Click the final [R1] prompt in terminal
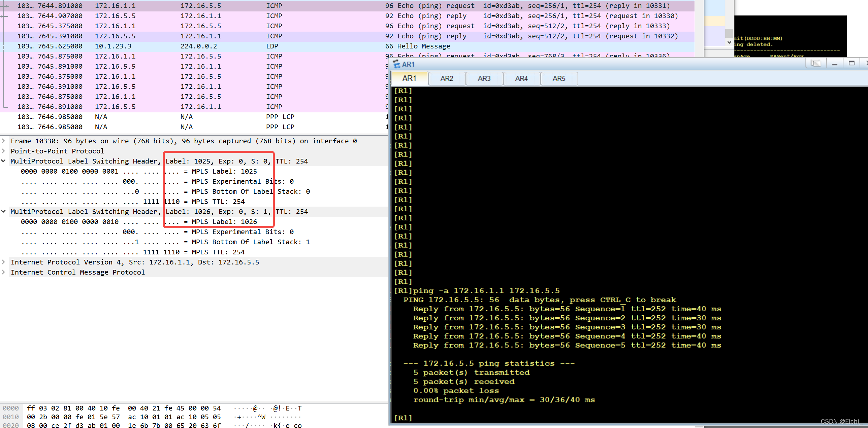The height and width of the screenshot is (428, 868). tap(403, 418)
